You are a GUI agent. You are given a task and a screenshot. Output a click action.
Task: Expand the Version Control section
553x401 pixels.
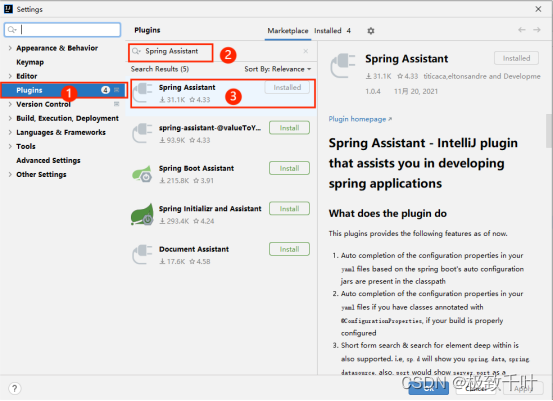click(x=10, y=104)
